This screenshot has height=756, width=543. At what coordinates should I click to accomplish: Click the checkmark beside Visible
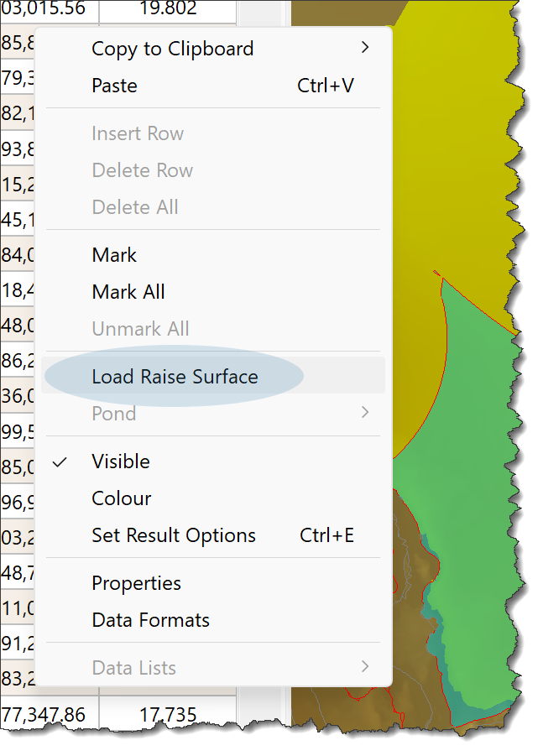tap(60, 462)
